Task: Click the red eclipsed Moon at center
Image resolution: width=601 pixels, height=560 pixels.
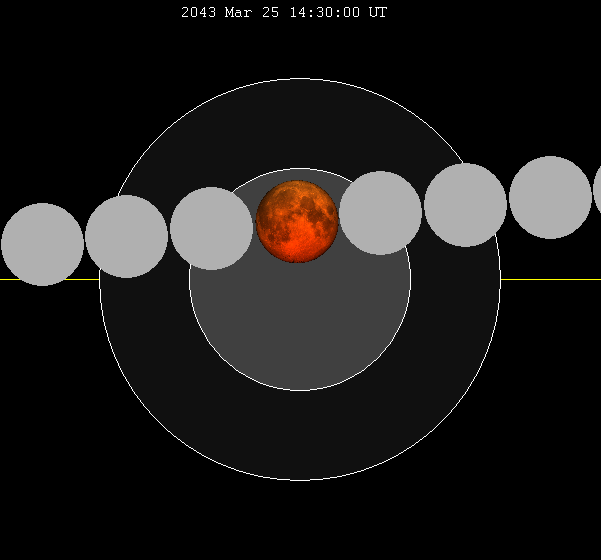Action: [298, 222]
